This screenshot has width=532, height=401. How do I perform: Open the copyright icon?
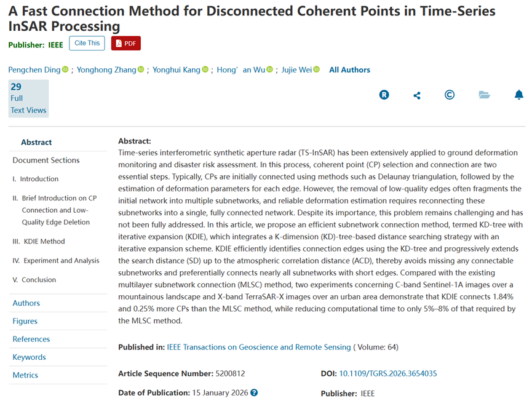(450, 95)
